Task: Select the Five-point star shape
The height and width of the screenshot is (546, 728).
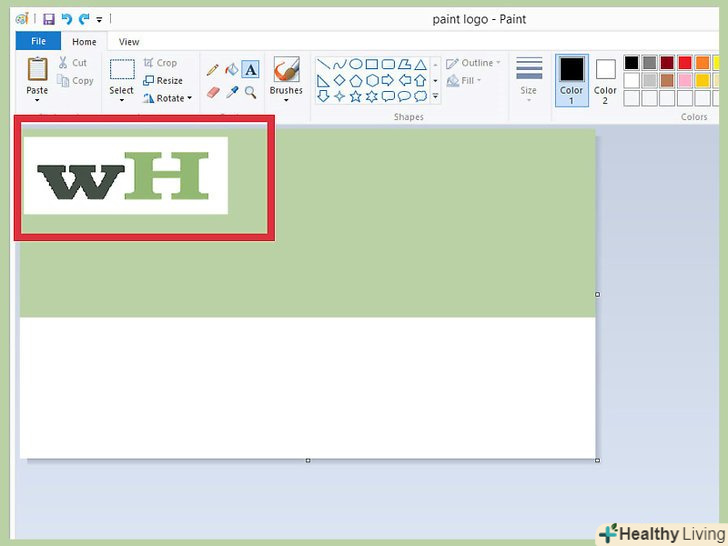Action: 356,96
